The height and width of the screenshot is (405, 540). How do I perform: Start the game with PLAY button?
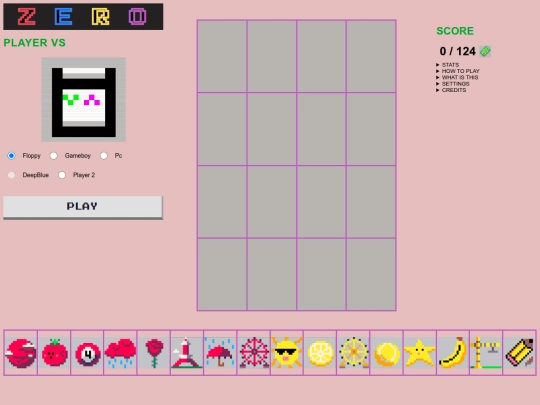pyautogui.click(x=83, y=207)
